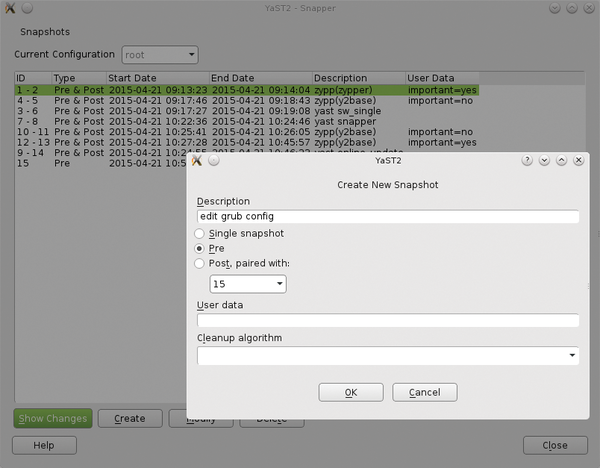The height and width of the screenshot is (468, 600).
Task: Click the User Data column header
Action: tap(442, 78)
